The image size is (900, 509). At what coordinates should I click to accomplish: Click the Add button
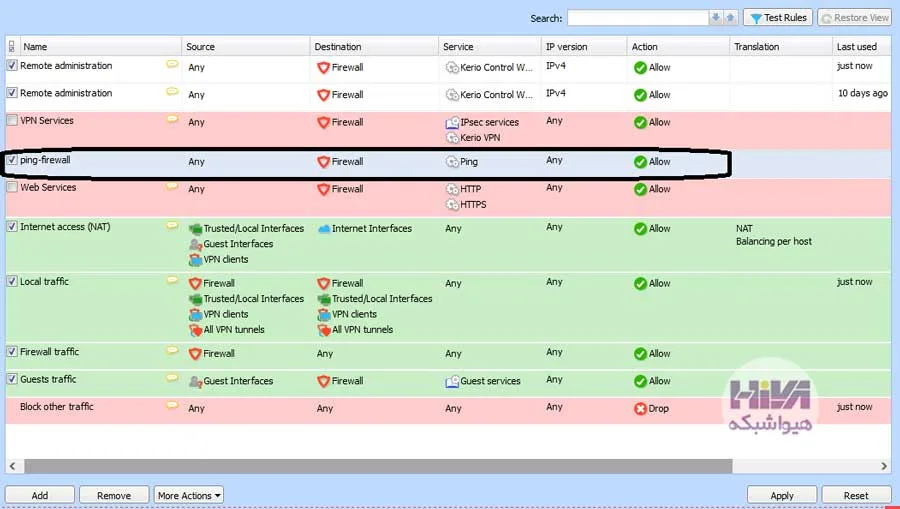[40, 495]
